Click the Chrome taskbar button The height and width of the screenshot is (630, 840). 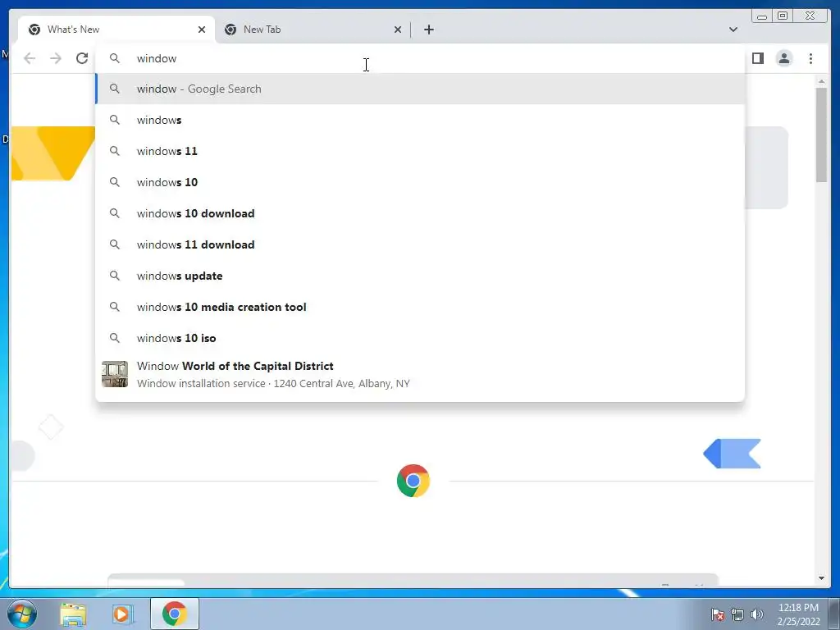175,614
